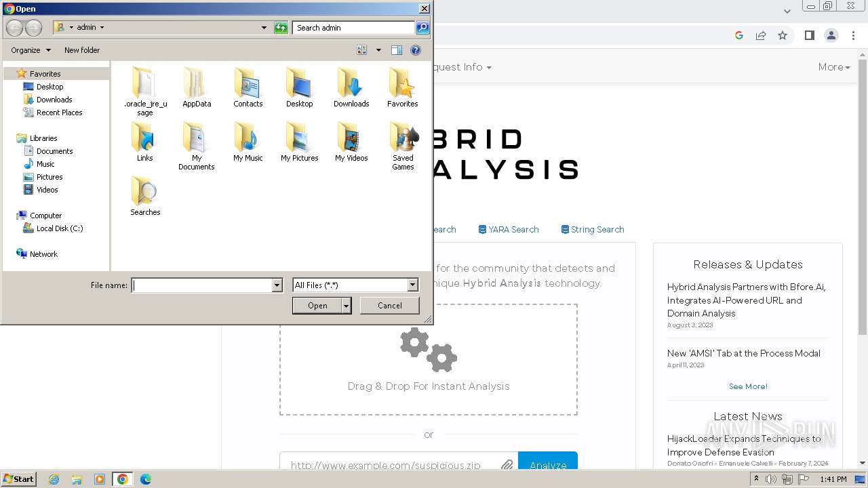Open the YARA Search tab
The image size is (868, 488).
508,229
